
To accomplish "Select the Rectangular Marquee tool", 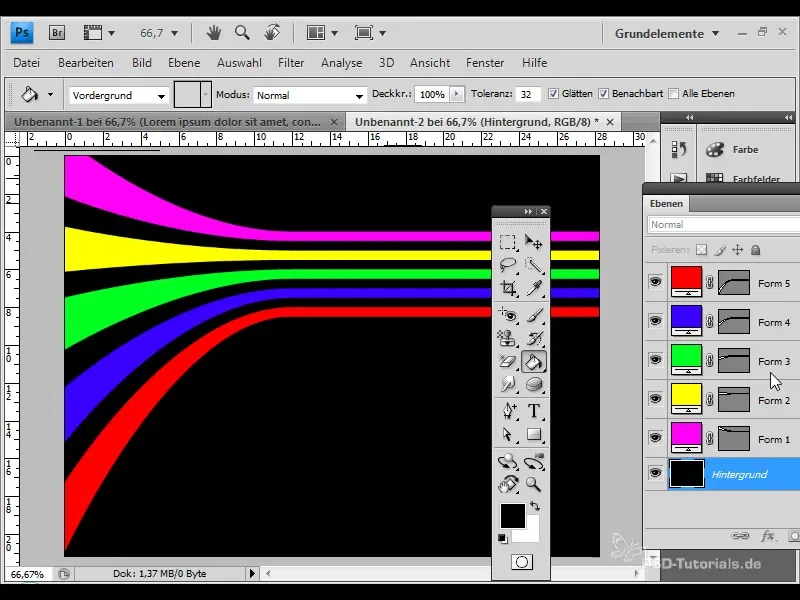I will [x=507, y=242].
